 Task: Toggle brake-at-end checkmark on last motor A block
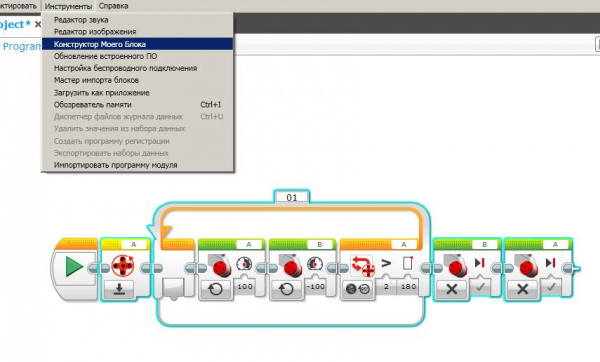pyautogui.click(x=551, y=287)
